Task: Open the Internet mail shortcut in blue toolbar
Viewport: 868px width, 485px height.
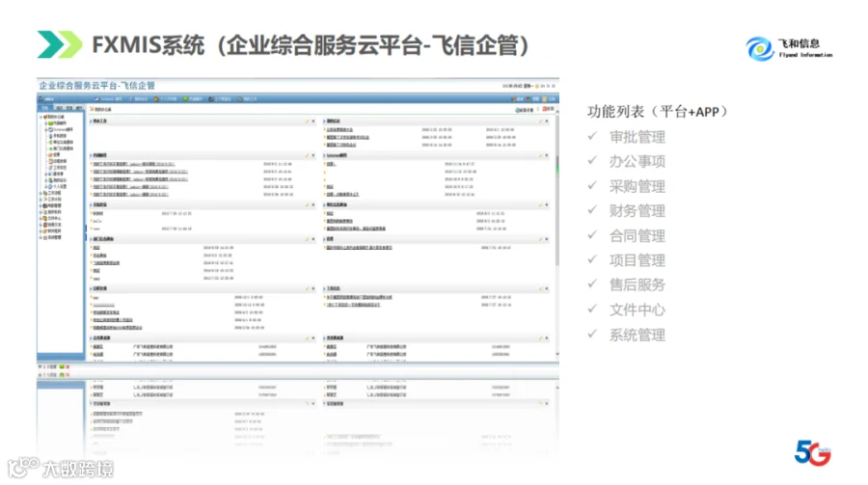Action: [108, 99]
